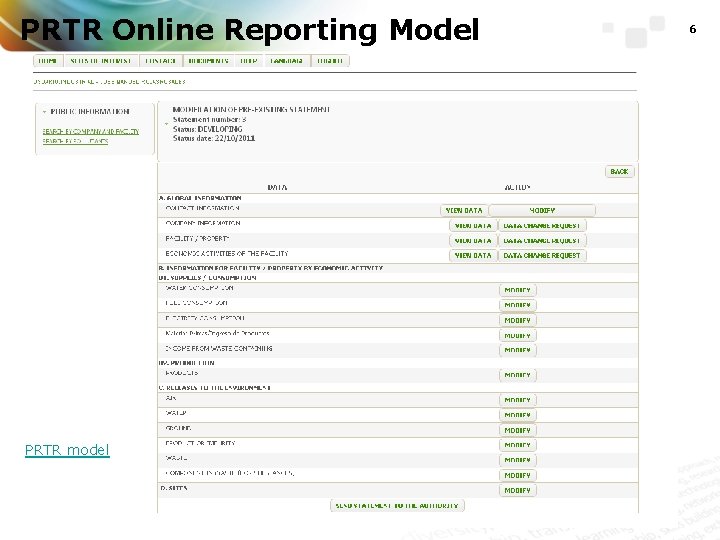The width and height of the screenshot is (720, 540).
Task: Modify the Materia Prima row
Action: click(518, 335)
